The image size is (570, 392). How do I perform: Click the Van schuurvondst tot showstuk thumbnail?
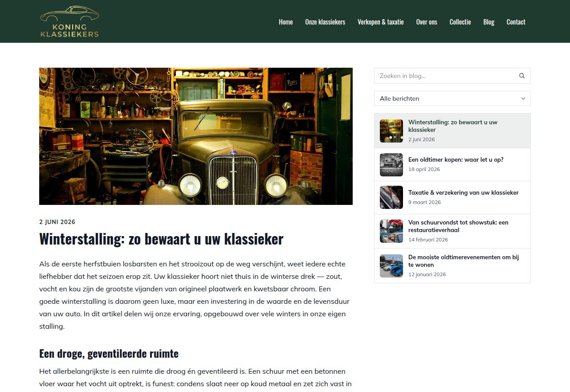(391, 231)
